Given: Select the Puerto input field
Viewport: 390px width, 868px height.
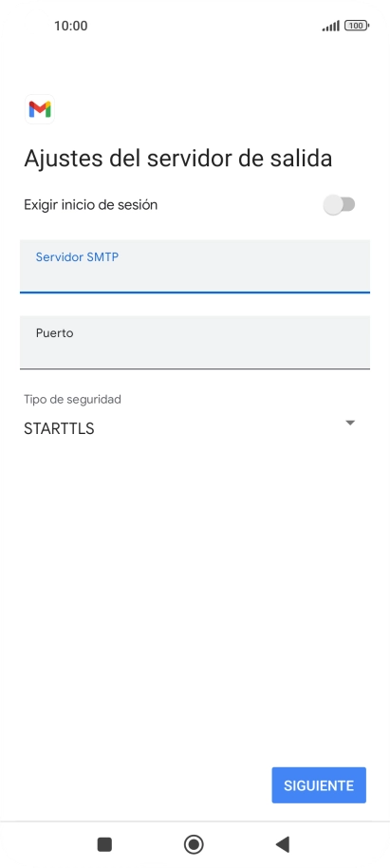Looking at the screenshot, I should [x=195, y=342].
